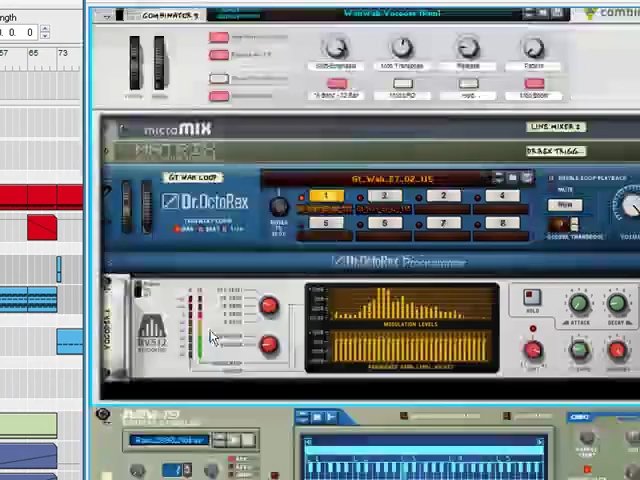Select loop slot 3 button
This screenshot has height=480, width=640.
(x=444, y=196)
